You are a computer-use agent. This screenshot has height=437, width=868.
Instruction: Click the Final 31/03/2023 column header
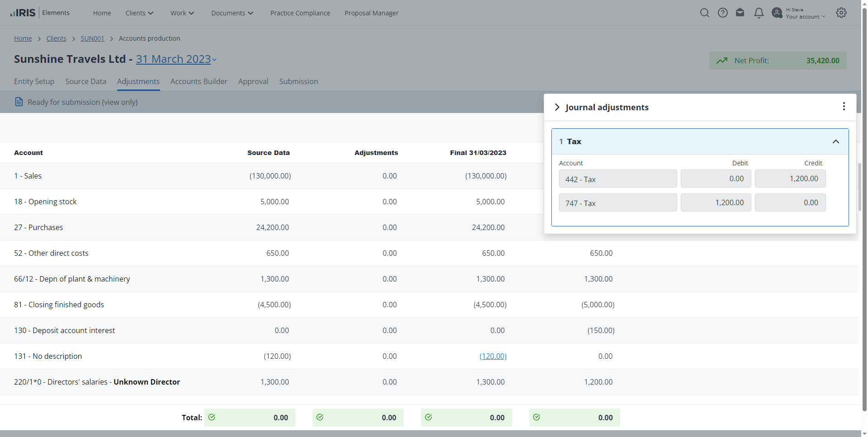(x=478, y=153)
